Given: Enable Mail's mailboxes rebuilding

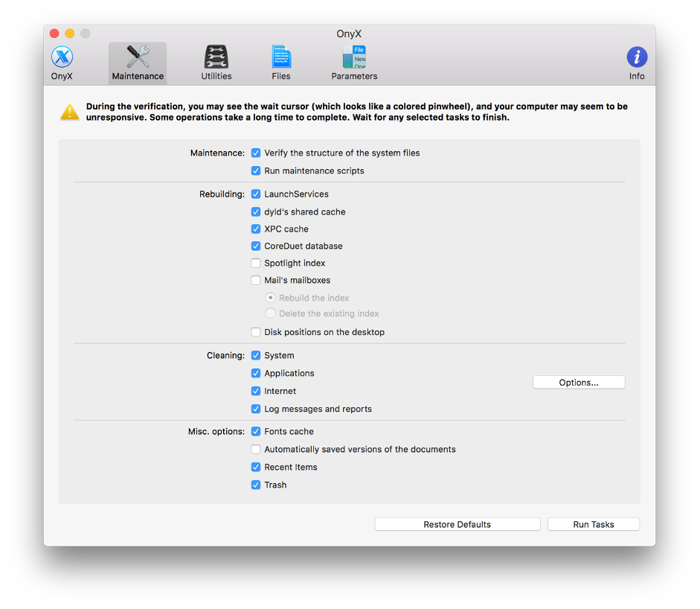Looking at the screenshot, I should [x=256, y=281].
